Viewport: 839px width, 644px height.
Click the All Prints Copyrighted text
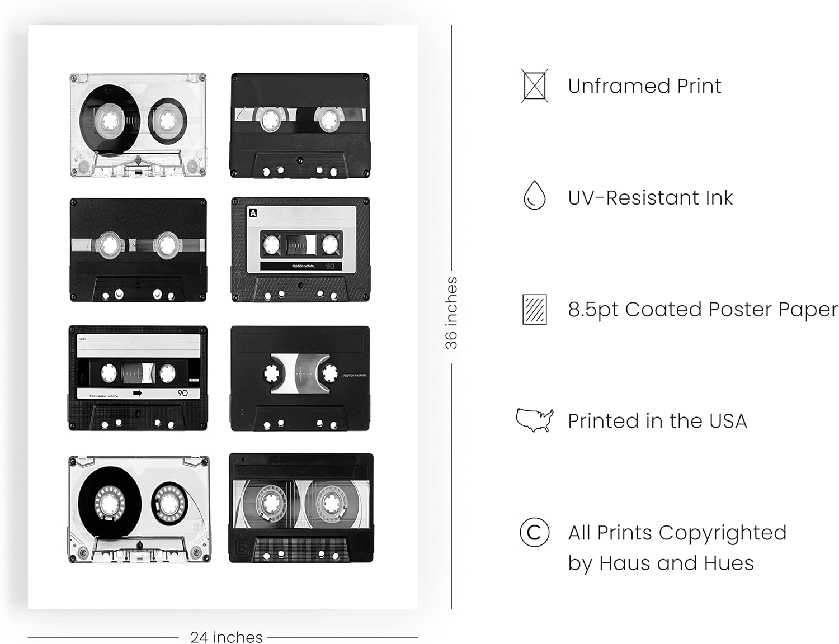tap(677, 533)
